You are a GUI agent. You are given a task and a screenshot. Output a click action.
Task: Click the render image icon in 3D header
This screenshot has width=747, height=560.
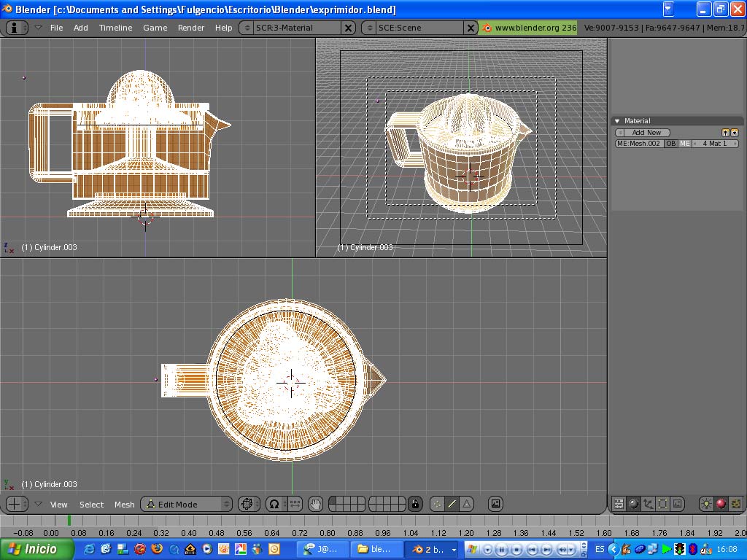[496, 504]
